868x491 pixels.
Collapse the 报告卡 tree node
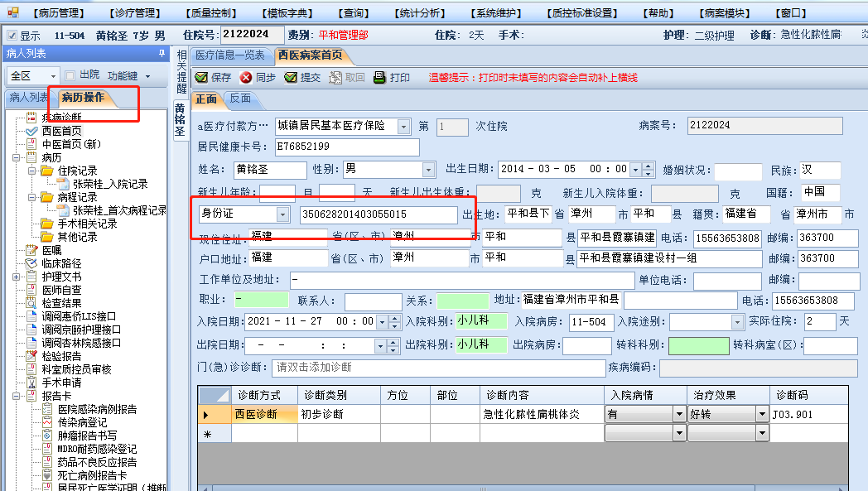click(16, 396)
